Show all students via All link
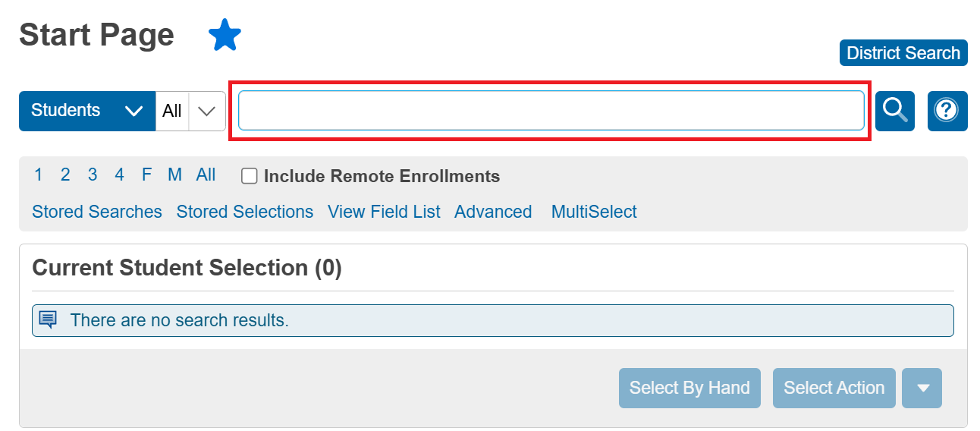This screenshot has width=980, height=431. [206, 175]
